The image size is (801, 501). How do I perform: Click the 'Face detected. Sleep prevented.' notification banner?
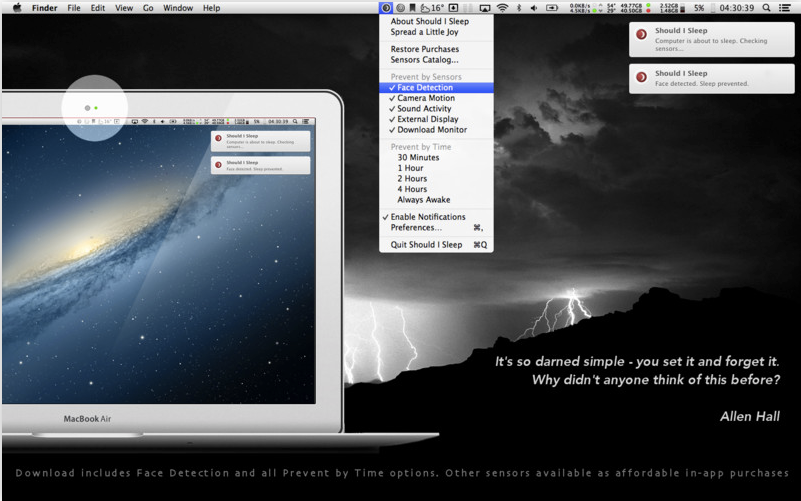pyautogui.click(x=712, y=79)
